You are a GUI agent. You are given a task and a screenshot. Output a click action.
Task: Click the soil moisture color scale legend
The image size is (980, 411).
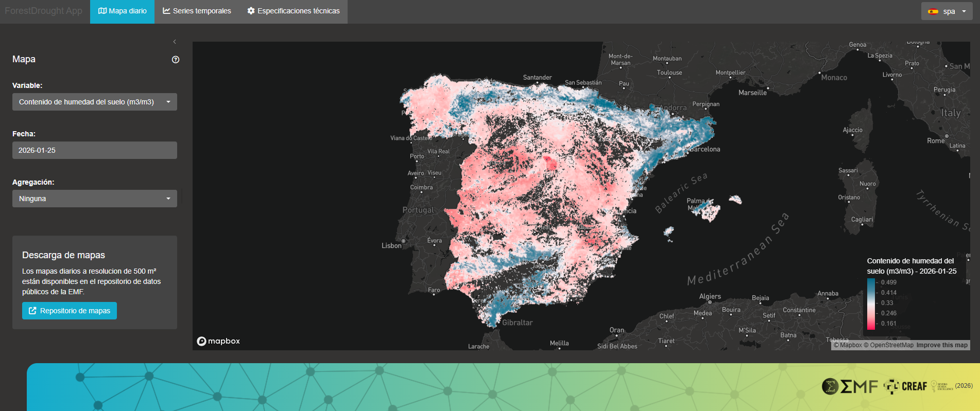point(871,303)
